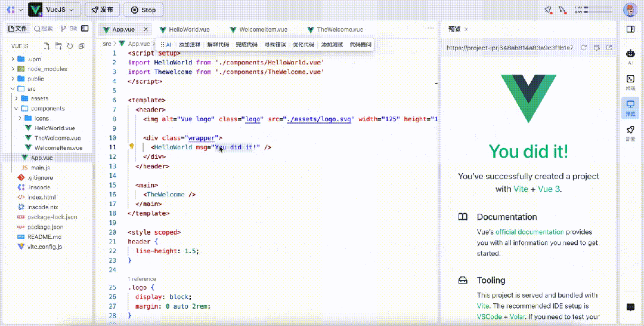Click the official documentation link

pos(530,232)
